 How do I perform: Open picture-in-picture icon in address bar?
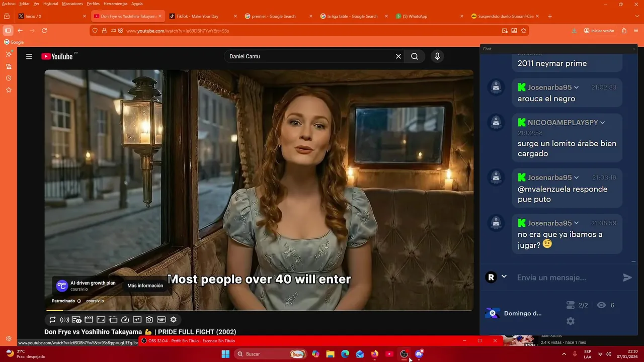(505, 31)
